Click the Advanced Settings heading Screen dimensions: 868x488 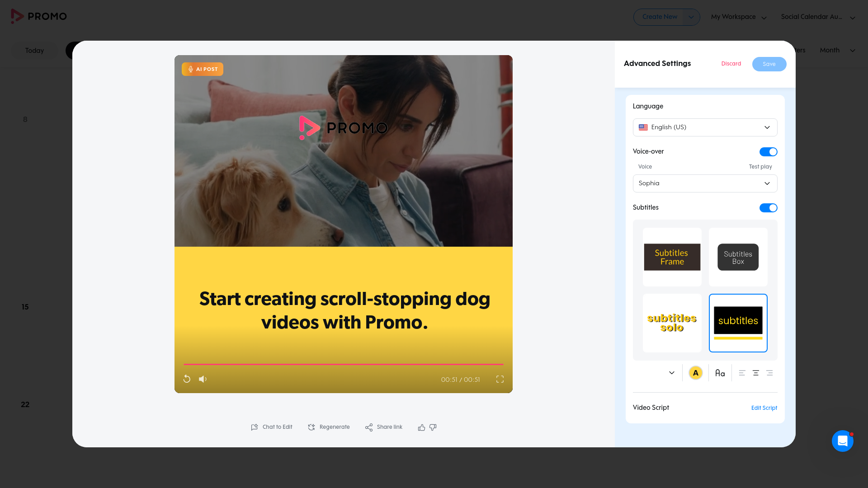click(657, 64)
